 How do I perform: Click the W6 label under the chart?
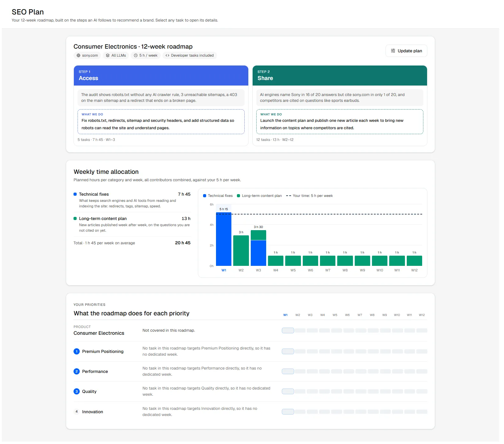pos(310,270)
